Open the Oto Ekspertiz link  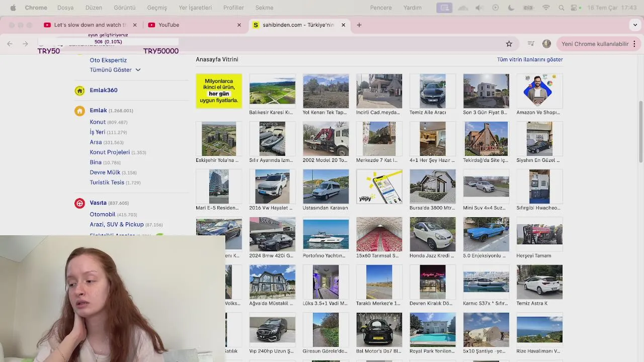pos(108,60)
